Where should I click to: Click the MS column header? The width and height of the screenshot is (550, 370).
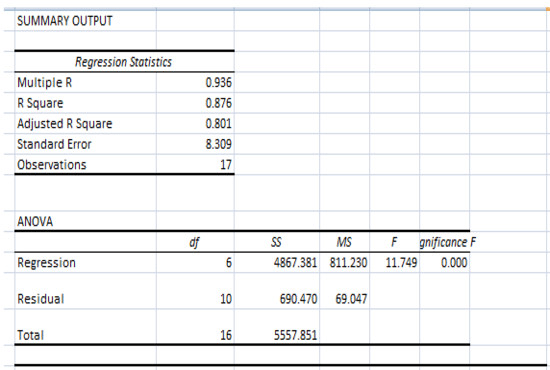(x=344, y=242)
